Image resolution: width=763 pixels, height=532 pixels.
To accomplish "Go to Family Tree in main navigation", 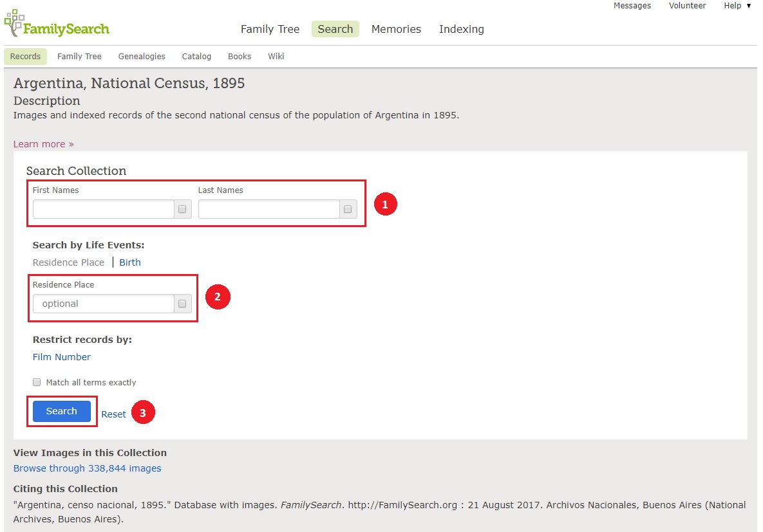I will tap(270, 29).
